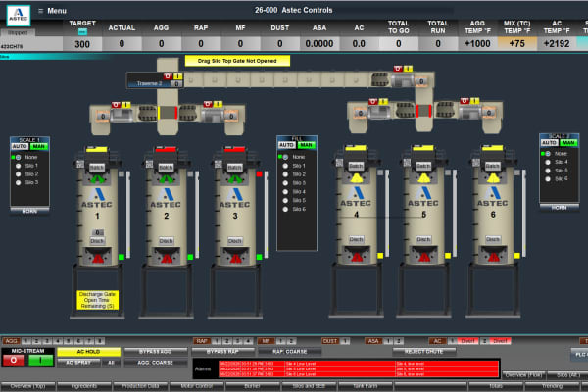Click the MIX (TC) TEMP value +75
588x392 pixels.
[516, 44]
